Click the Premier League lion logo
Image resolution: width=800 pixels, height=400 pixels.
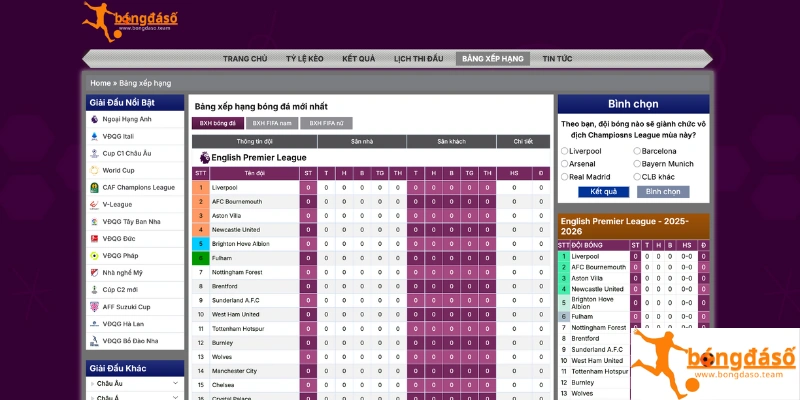pos(203,157)
